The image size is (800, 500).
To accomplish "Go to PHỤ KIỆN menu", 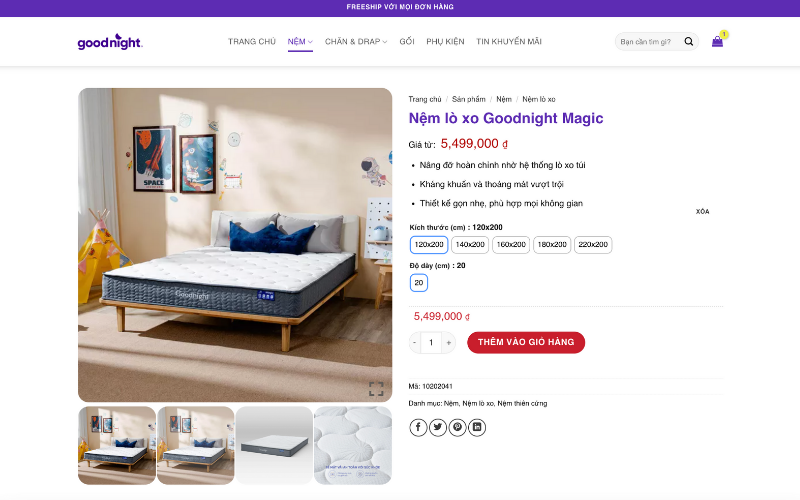I will click(445, 41).
